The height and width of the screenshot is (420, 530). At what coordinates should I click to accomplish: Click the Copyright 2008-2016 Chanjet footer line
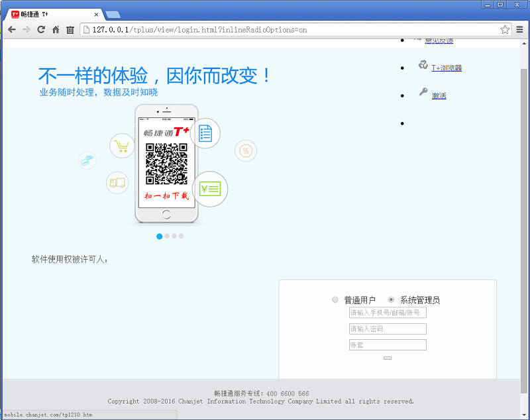260,401
